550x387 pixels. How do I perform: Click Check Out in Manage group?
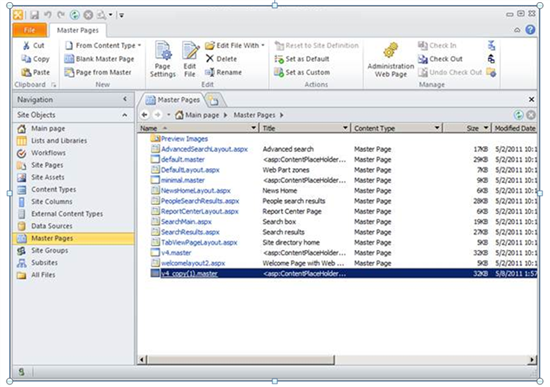[x=440, y=59]
